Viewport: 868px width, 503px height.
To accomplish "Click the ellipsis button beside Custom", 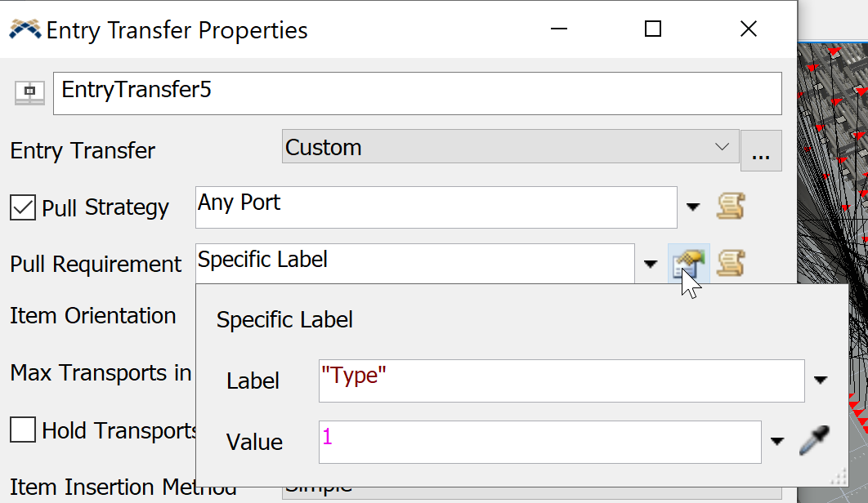I will tap(761, 150).
